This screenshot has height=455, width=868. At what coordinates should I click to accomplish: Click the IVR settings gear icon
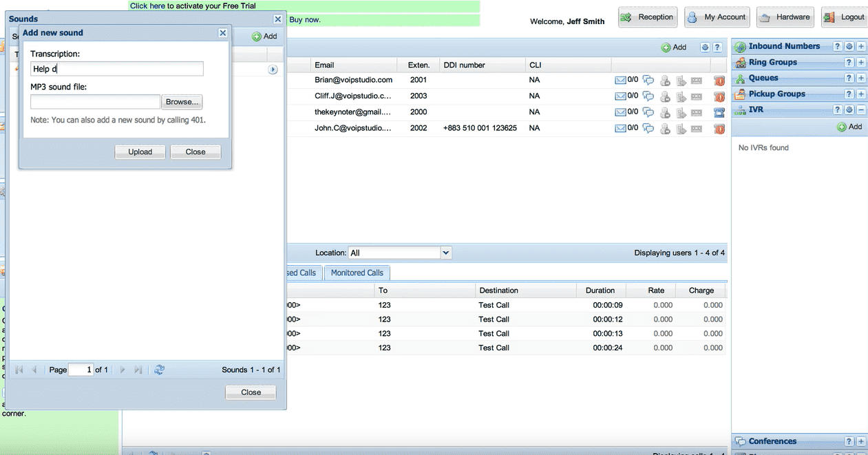click(849, 110)
